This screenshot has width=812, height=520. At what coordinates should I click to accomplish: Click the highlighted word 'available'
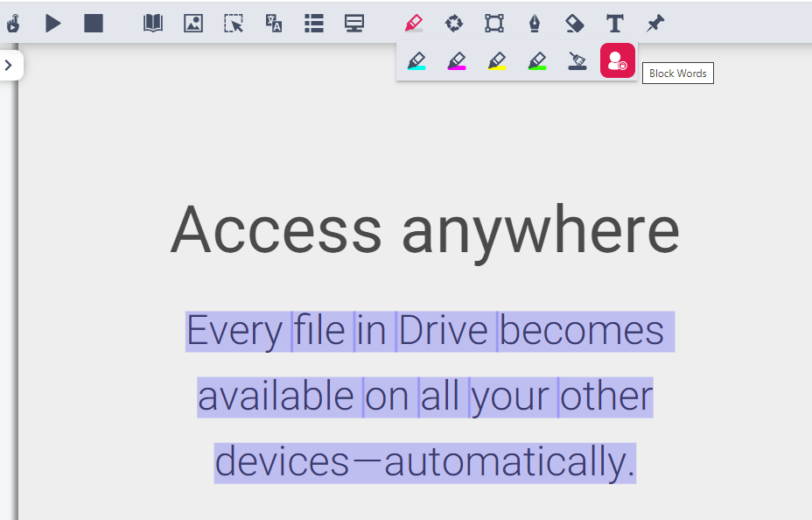point(280,397)
